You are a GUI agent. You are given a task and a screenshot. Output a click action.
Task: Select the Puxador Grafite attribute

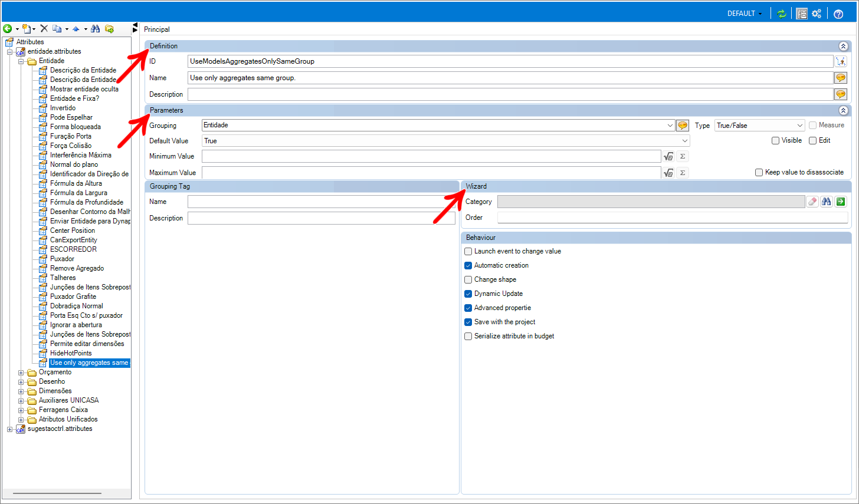tap(73, 297)
